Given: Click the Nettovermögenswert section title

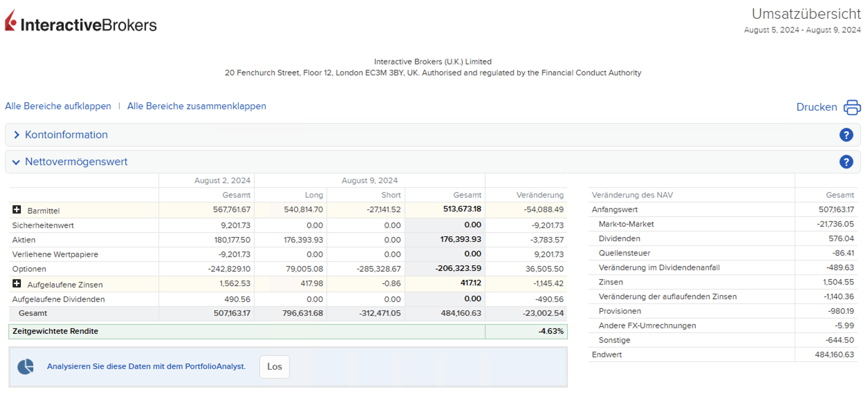Looking at the screenshot, I should point(76,162).
